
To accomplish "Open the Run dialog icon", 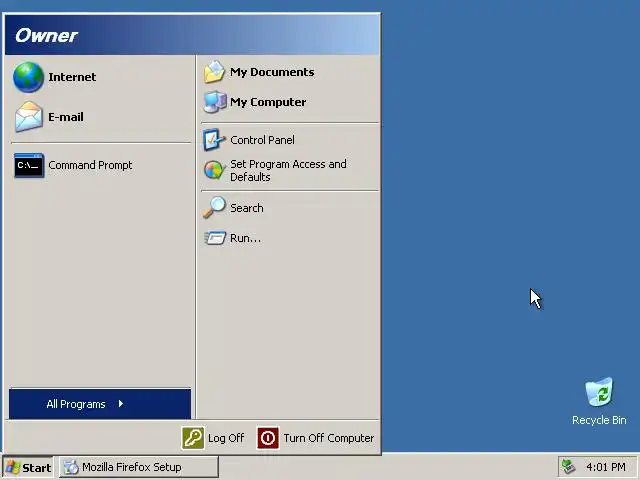I will point(215,238).
